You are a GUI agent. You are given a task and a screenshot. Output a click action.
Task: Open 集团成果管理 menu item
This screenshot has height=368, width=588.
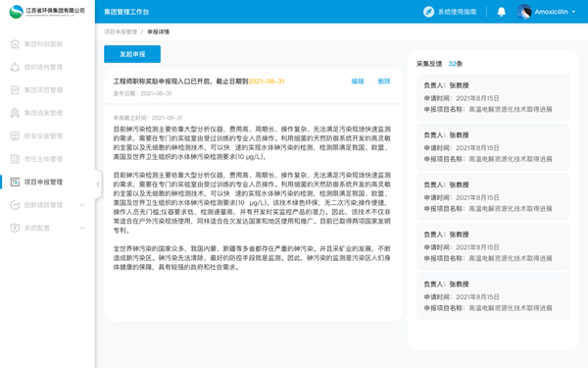43,113
